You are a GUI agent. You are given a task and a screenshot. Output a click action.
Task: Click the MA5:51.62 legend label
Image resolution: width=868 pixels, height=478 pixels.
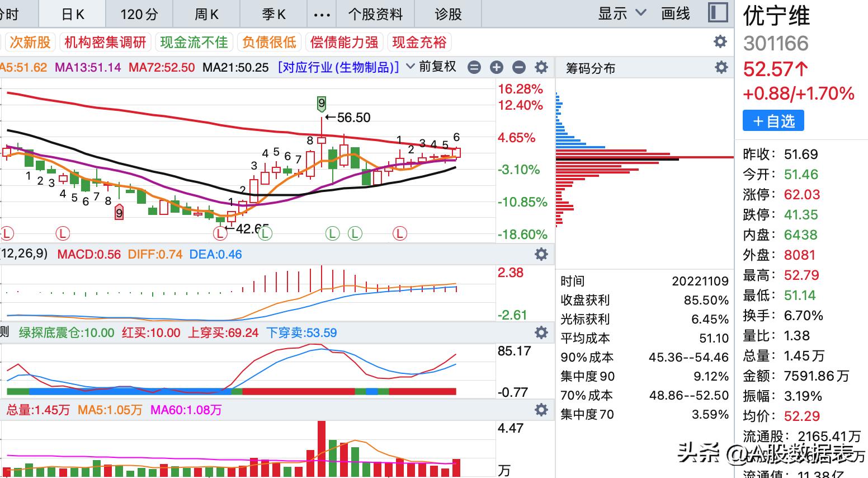23,68
